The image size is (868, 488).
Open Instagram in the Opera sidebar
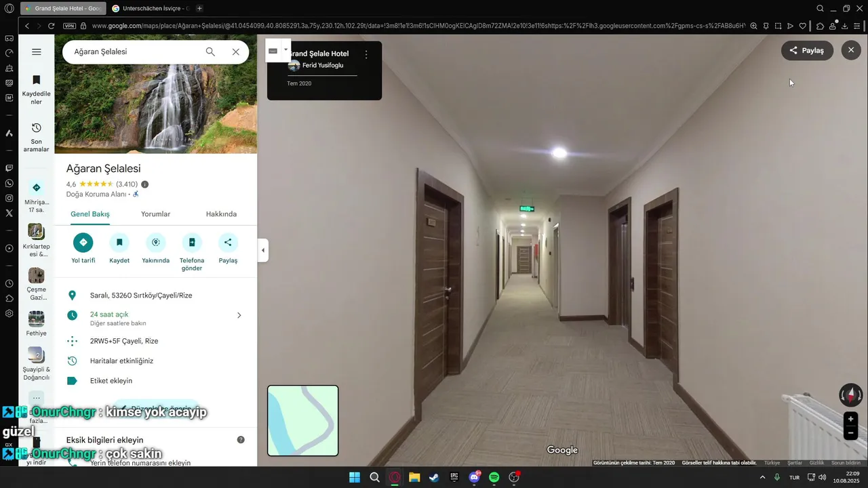[x=9, y=198]
